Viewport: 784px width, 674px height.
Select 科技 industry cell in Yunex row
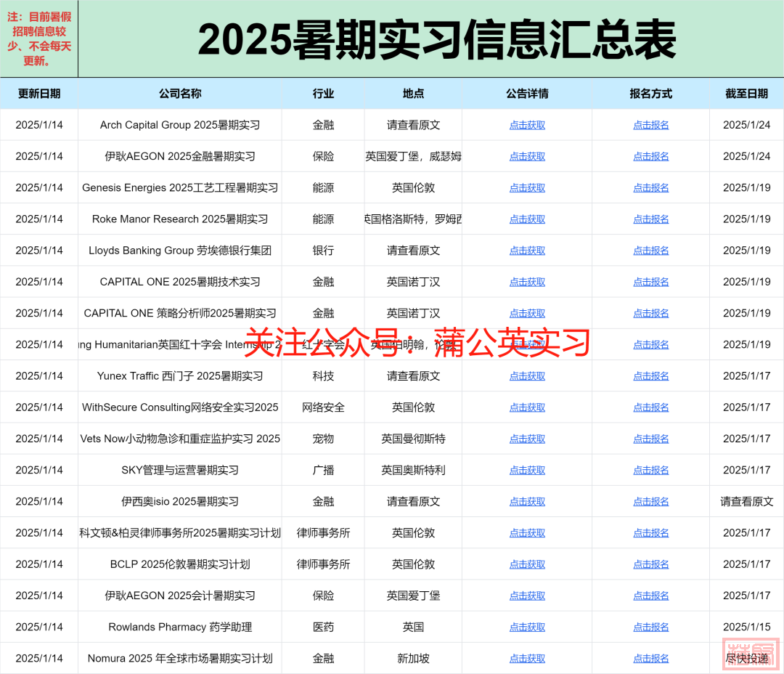click(x=323, y=376)
